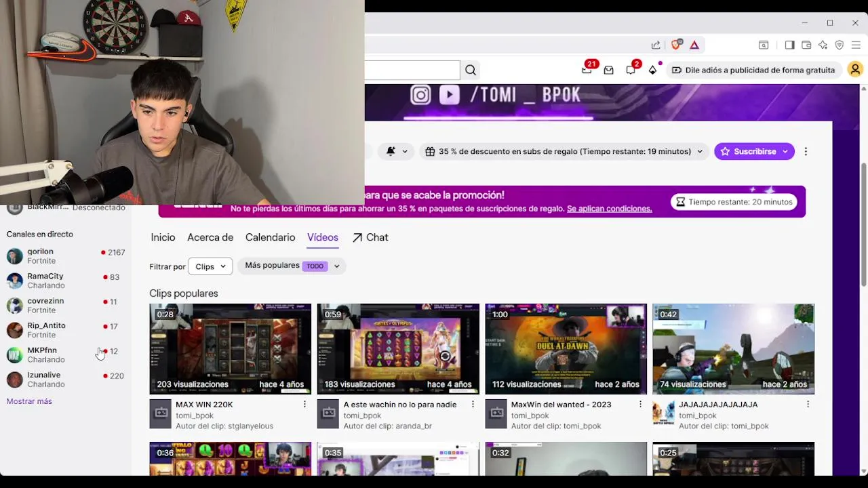Viewport: 868px width, 488px height.
Task: Click the browser share page icon
Action: (656, 45)
